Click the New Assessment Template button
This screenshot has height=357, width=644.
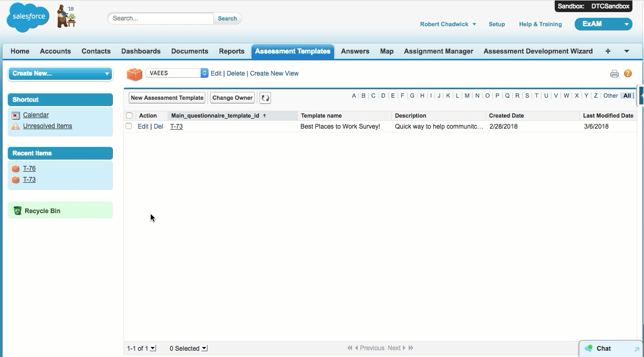coord(167,98)
